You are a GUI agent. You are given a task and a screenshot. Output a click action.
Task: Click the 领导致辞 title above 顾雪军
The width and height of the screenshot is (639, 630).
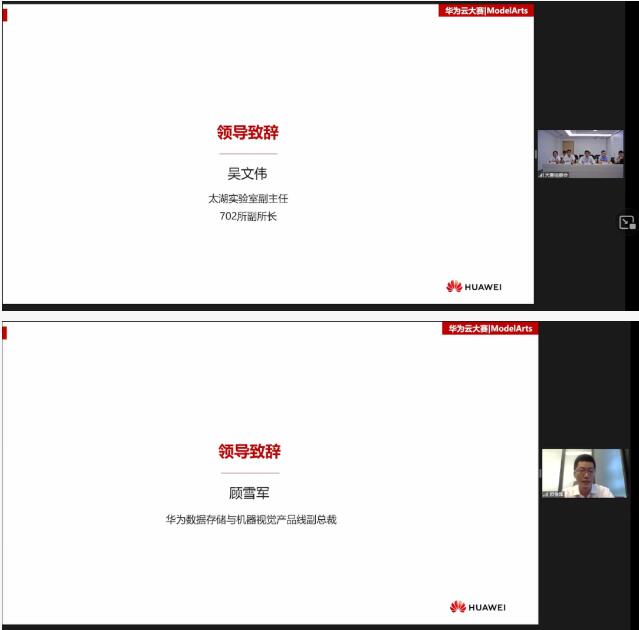(250, 451)
